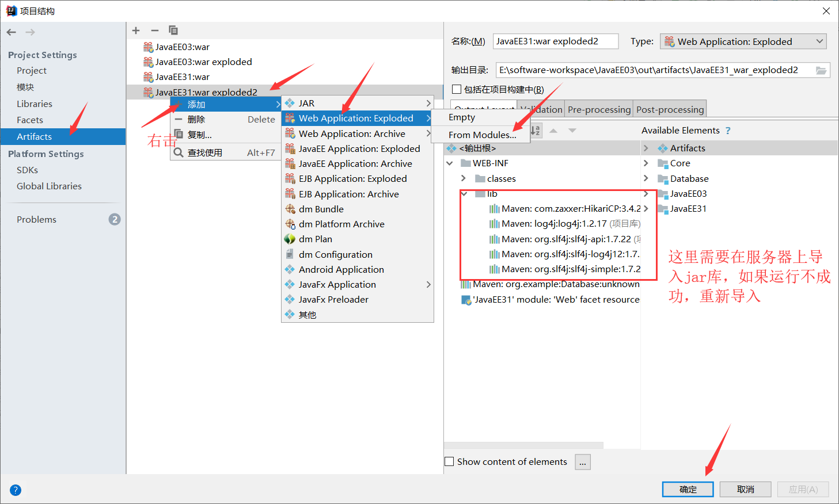Switch to Pre-processing tab
839x504 pixels.
(x=599, y=109)
